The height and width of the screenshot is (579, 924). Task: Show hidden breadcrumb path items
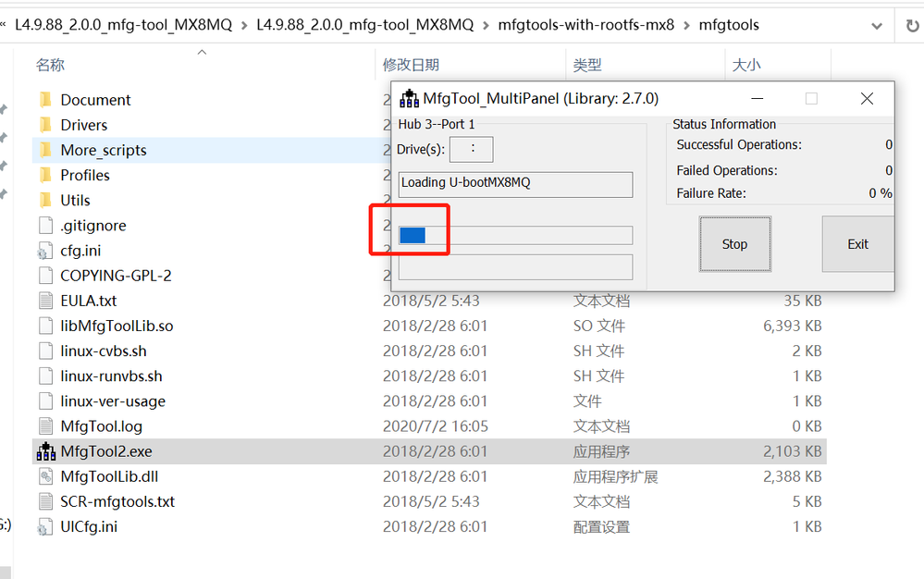click(x=3, y=25)
